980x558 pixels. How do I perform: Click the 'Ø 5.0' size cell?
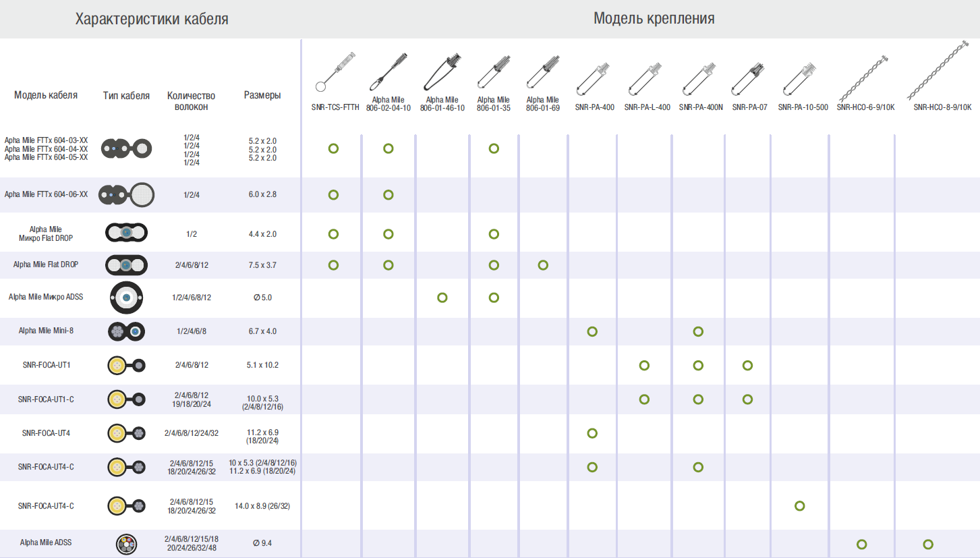(x=262, y=298)
